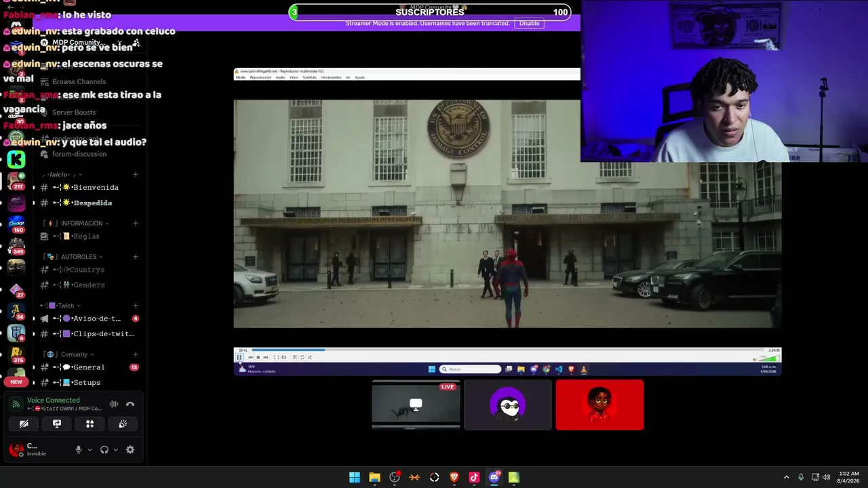Open headphone output device options arrow
Screen dimensions: 868x488
tap(115, 449)
